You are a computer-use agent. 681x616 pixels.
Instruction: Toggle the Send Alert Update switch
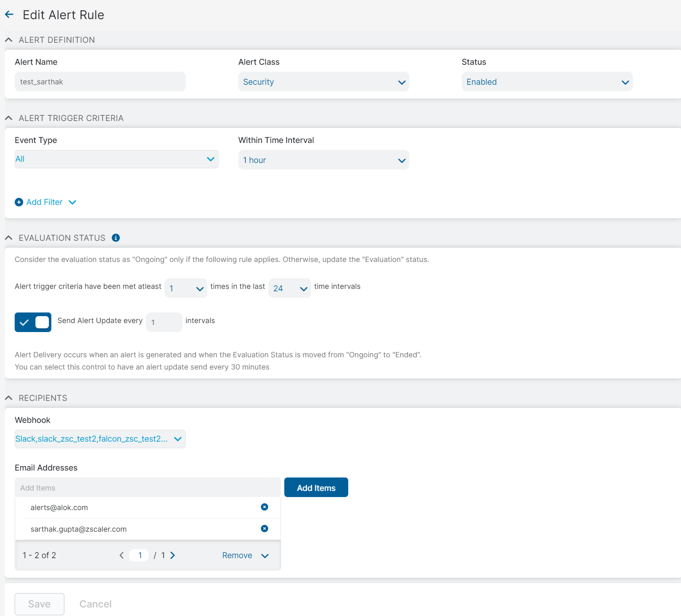33,322
